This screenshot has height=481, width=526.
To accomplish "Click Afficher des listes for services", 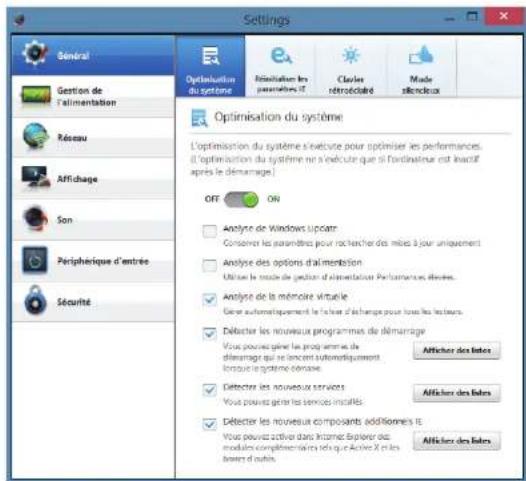I will tap(457, 393).
